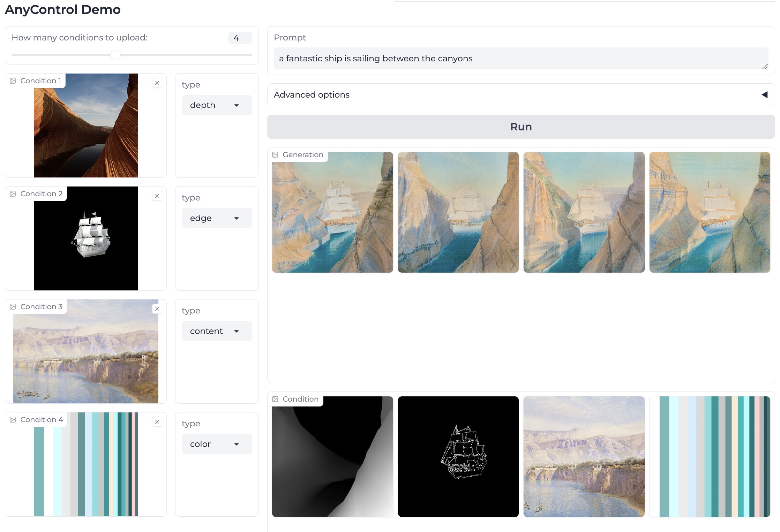Remove the Condition 1 canyon image

click(x=157, y=83)
